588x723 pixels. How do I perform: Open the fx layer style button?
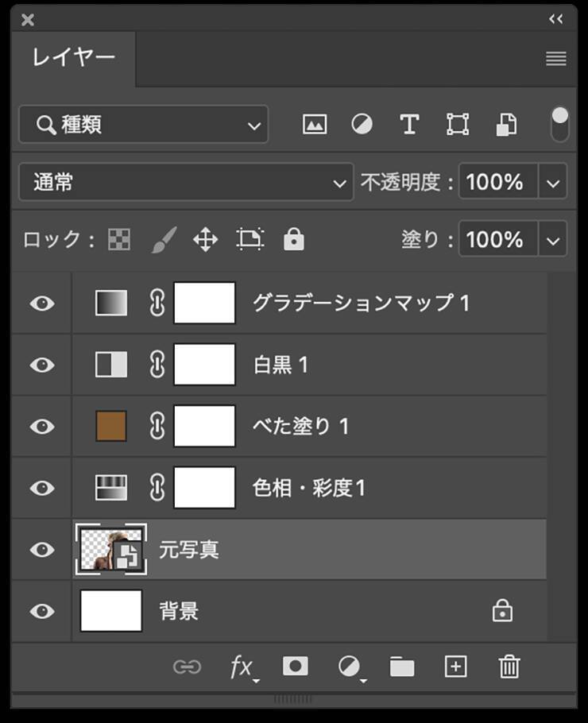click(x=242, y=667)
